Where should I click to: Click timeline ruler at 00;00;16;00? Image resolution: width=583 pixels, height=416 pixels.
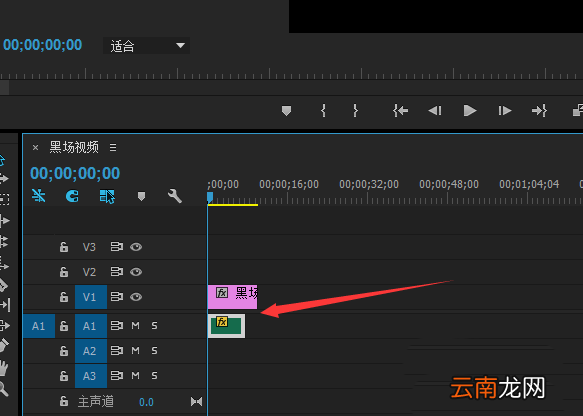tap(289, 184)
